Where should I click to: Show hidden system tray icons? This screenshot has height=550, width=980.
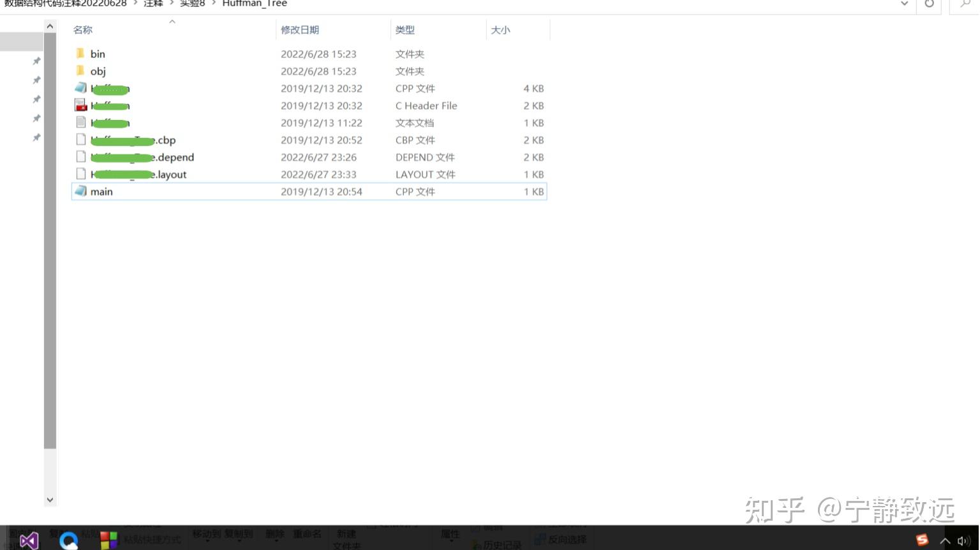(x=945, y=539)
